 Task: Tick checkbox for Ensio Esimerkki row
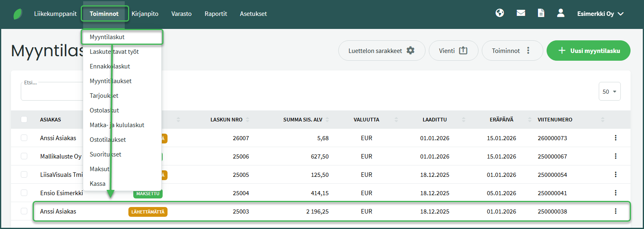(x=24, y=193)
